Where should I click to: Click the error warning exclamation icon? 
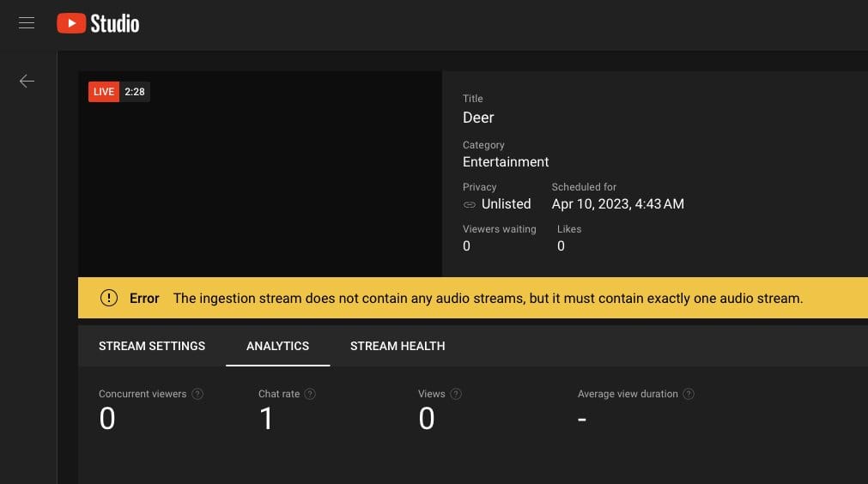[x=109, y=298]
